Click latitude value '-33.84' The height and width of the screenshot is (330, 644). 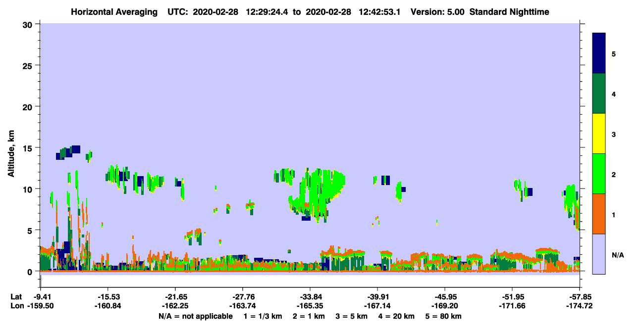point(310,296)
